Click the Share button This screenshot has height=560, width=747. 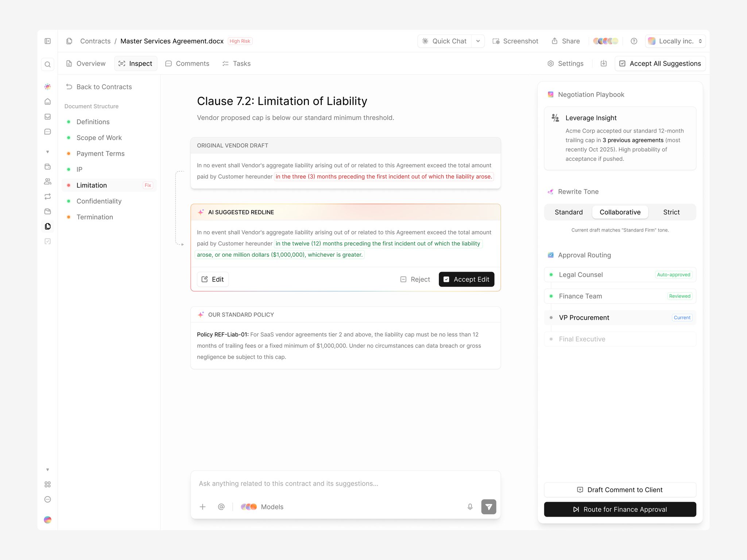point(566,41)
